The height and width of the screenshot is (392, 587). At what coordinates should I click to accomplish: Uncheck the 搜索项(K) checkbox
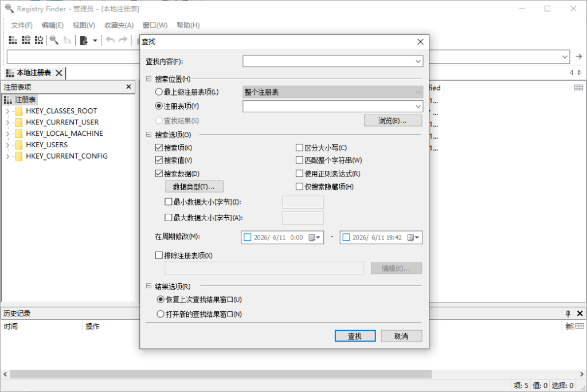click(159, 148)
